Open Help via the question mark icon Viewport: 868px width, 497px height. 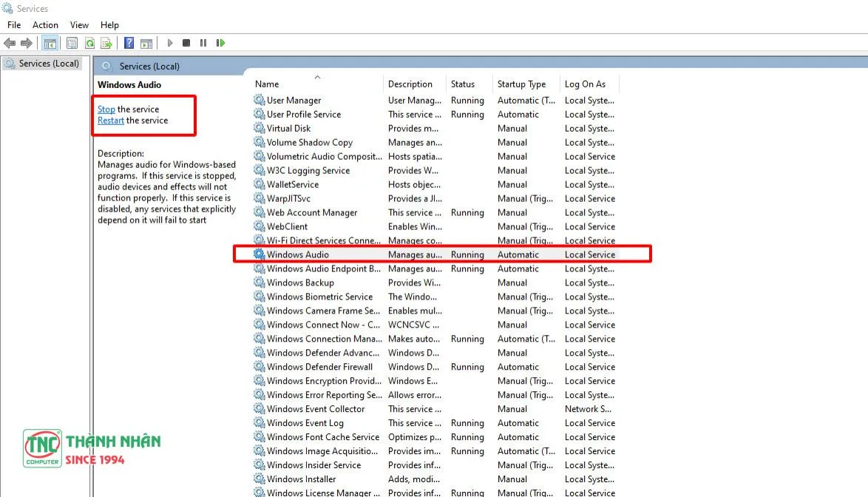[x=129, y=42]
